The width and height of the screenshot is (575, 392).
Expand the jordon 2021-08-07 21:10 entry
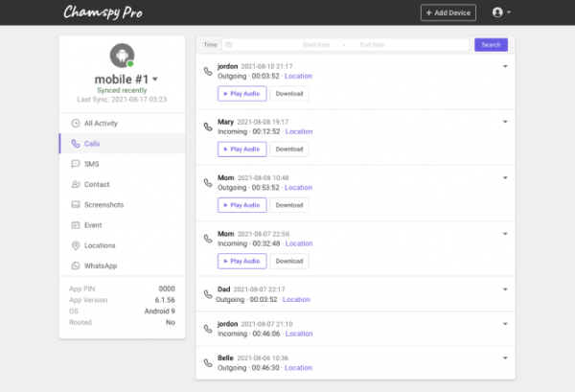[x=505, y=324]
